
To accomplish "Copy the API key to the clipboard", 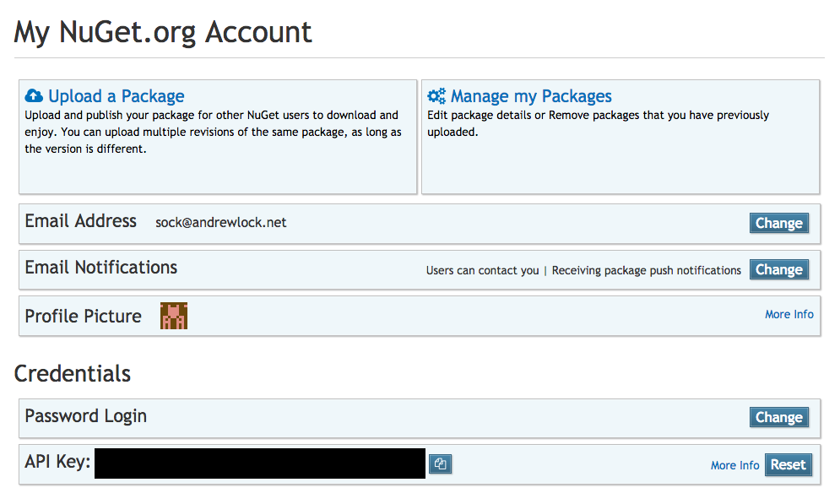I will (441, 463).
